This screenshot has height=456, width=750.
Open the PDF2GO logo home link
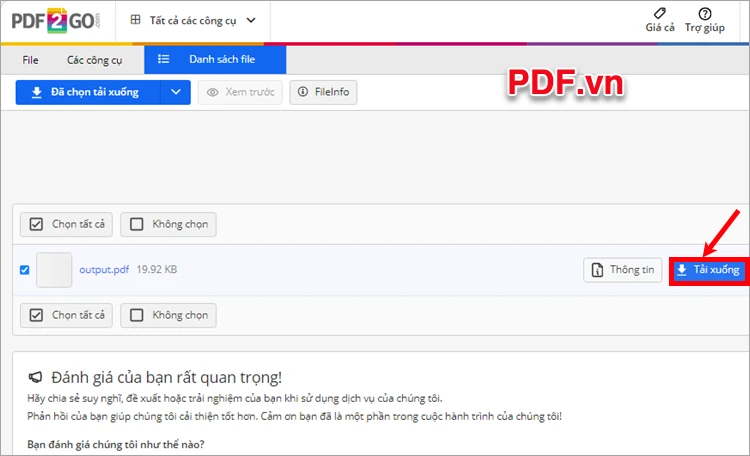tap(56, 21)
